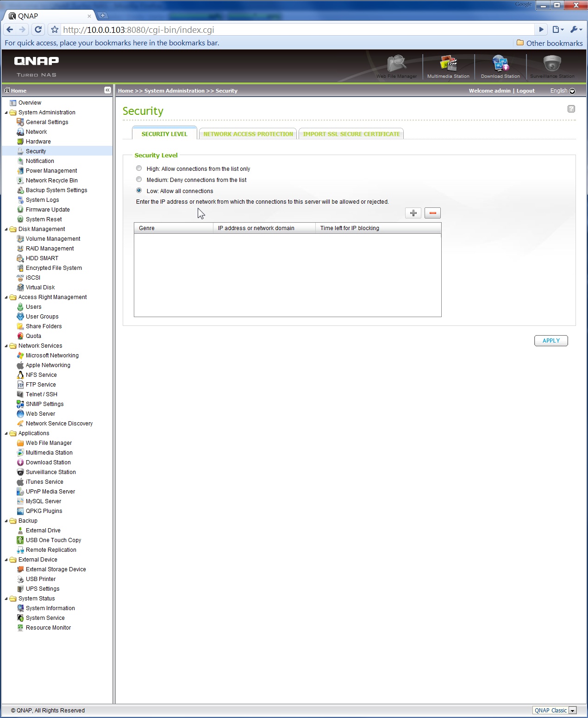
Task: Collapse the System Status tree node
Action: click(6, 599)
